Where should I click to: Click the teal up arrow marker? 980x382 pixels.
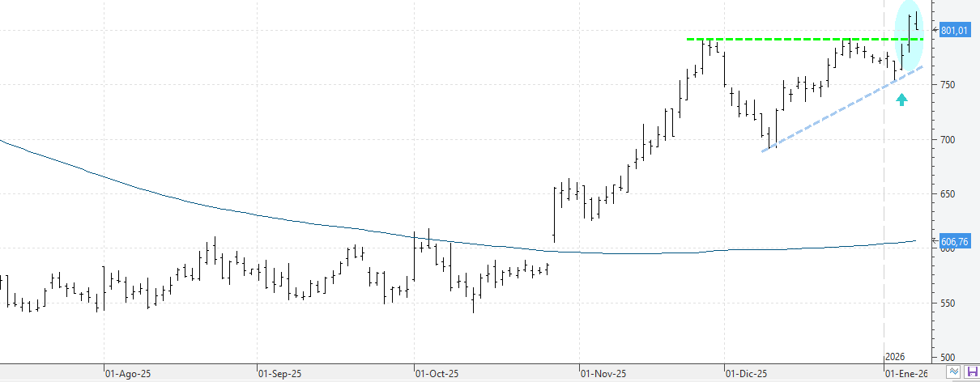[902, 100]
